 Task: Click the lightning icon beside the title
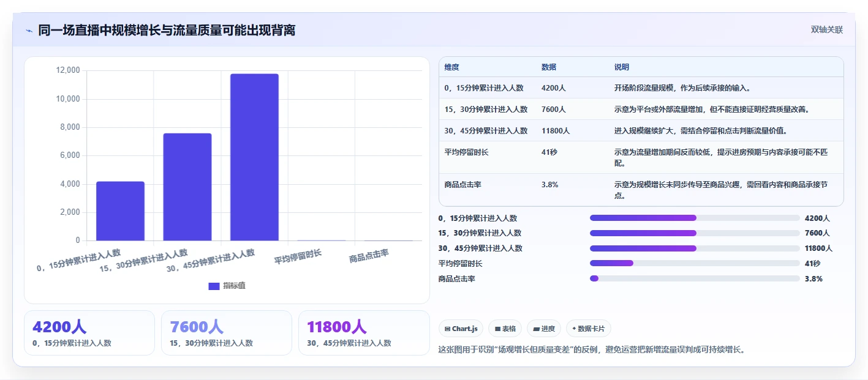point(29,30)
